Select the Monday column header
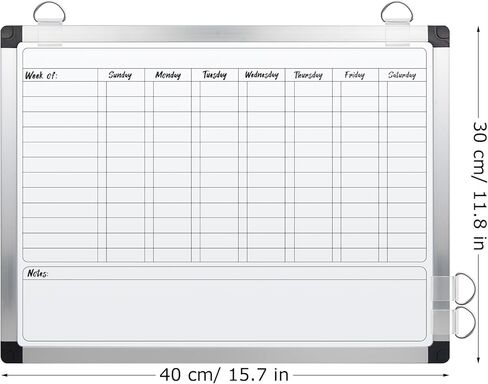The height and width of the screenshot is (384, 488). [168, 75]
